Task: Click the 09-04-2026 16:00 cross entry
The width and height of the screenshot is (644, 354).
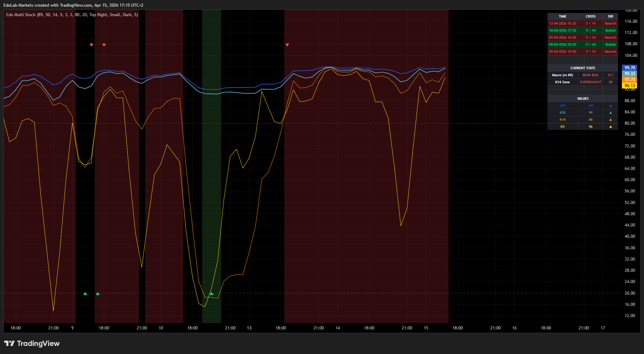Action: [563, 38]
